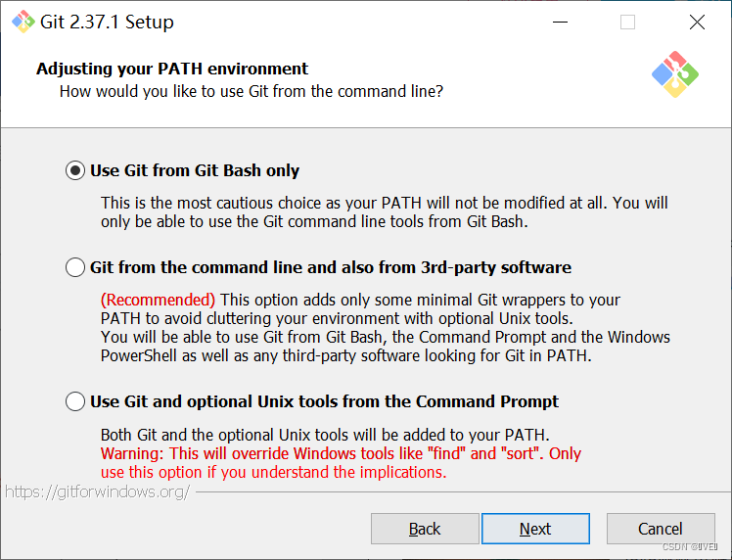
Task: Click the "Adjusting your PATH environment" heading
Action: tap(172, 69)
